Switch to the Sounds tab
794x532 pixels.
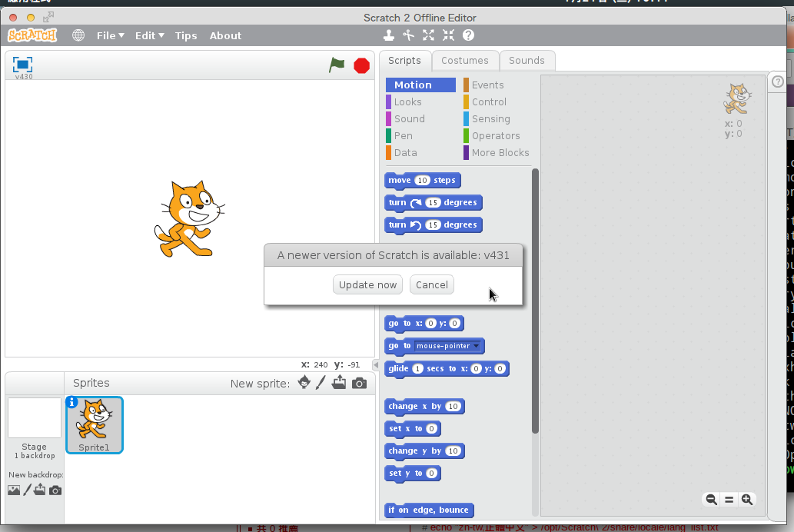[x=527, y=60]
